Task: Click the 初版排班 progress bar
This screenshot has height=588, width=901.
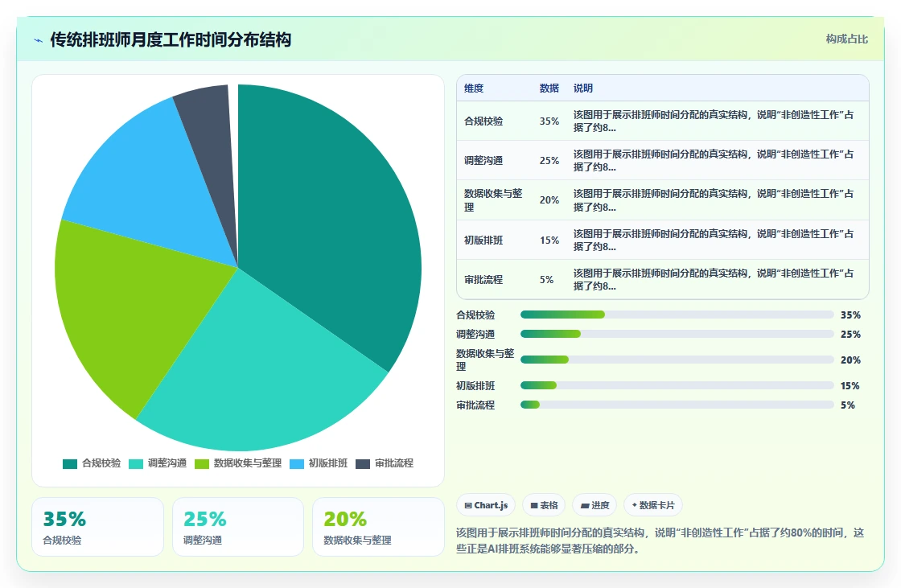Action: point(677,385)
